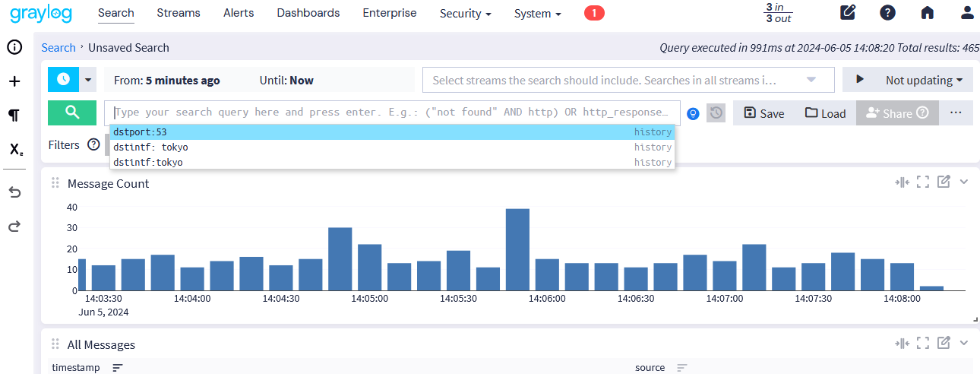Click the 'source' column header

click(x=650, y=368)
